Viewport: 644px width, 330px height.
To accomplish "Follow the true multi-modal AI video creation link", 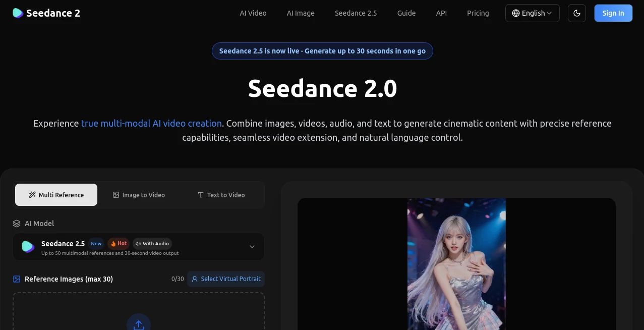I will click(x=151, y=123).
